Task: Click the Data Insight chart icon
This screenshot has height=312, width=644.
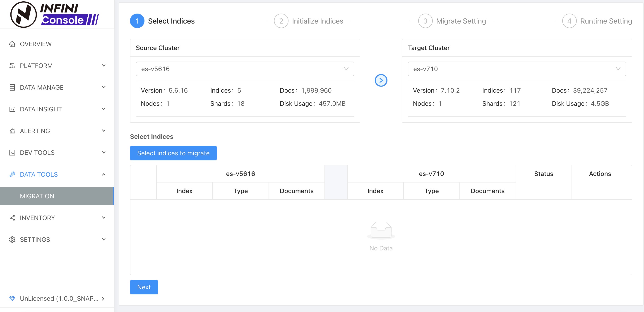Action: click(12, 109)
